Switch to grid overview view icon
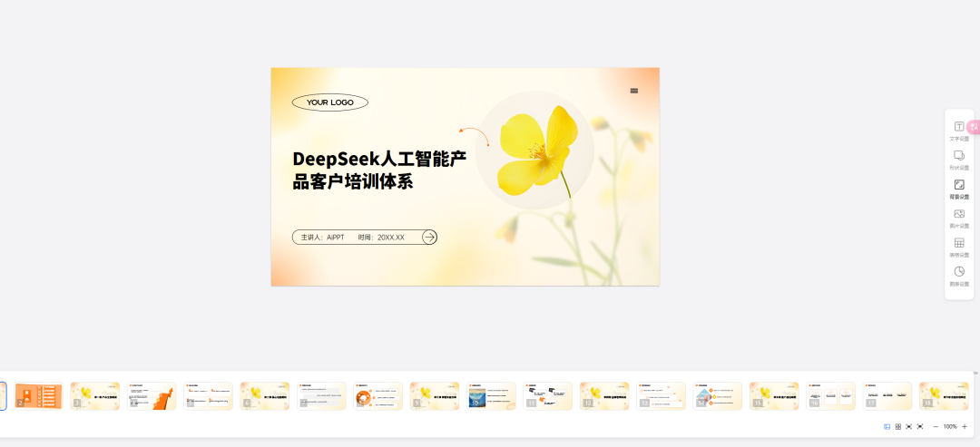The width and height of the screenshot is (980, 447). click(x=898, y=426)
